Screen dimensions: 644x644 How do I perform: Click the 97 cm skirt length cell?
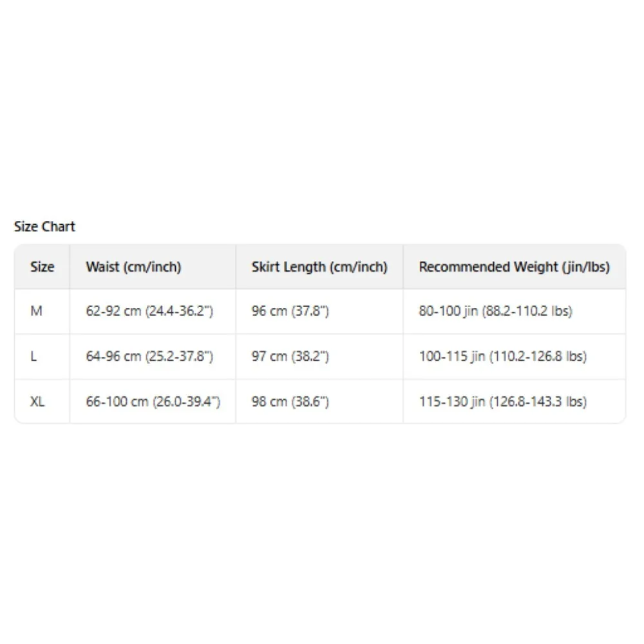click(290, 356)
